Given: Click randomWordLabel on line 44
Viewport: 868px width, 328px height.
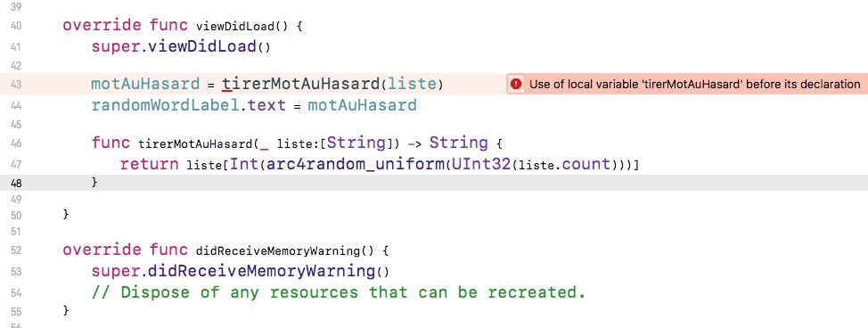Looking at the screenshot, I should click(x=166, y=104).
